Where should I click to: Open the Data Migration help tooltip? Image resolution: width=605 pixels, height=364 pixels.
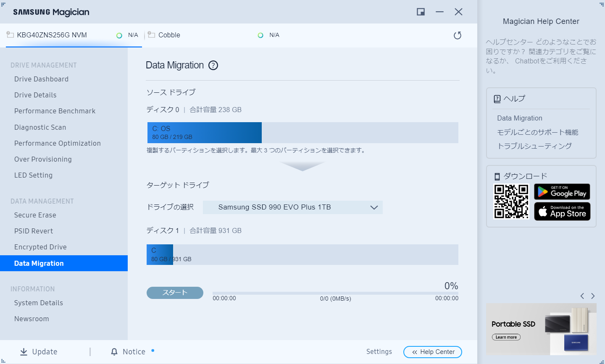(213, 65)
